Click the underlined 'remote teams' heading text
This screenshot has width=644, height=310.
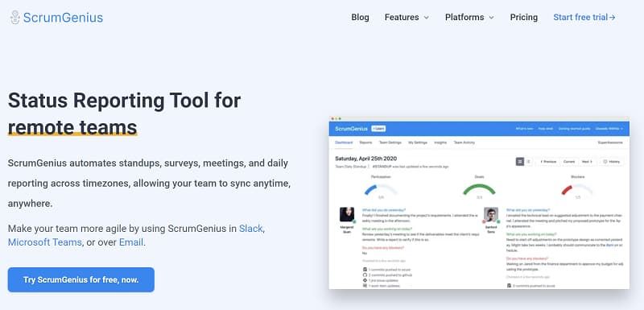coord(72,127)
